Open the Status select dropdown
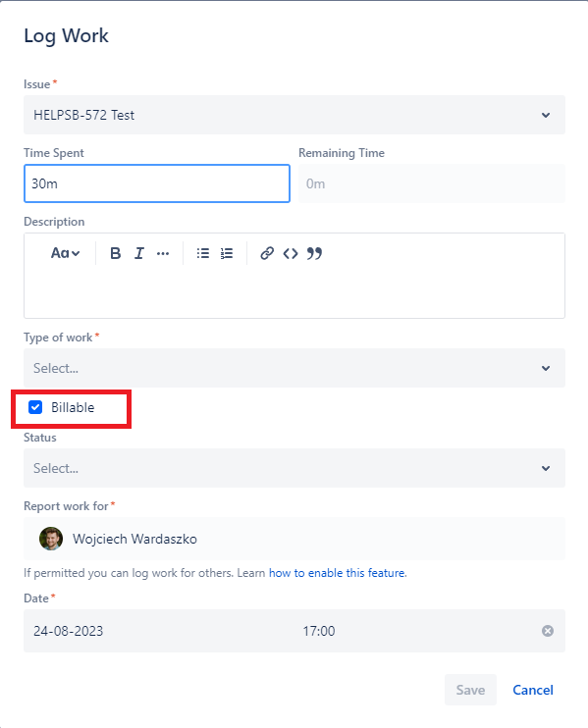588x728 pixels. pos(294,468)
